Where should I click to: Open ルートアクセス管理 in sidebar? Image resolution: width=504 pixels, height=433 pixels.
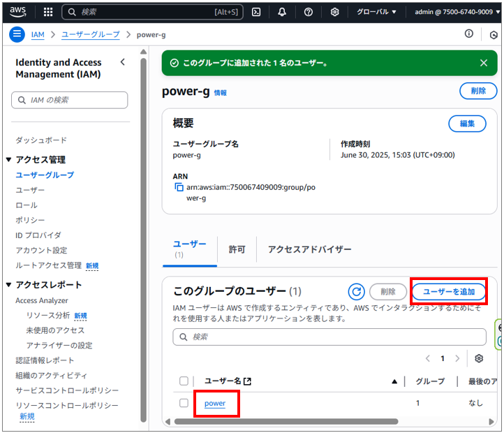click(48, 265)
